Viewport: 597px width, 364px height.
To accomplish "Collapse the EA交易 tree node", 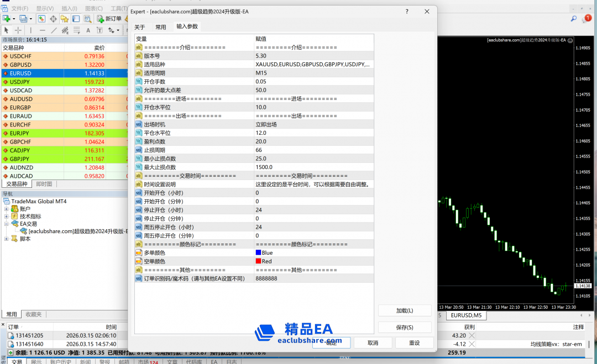I will coord(7,224).
